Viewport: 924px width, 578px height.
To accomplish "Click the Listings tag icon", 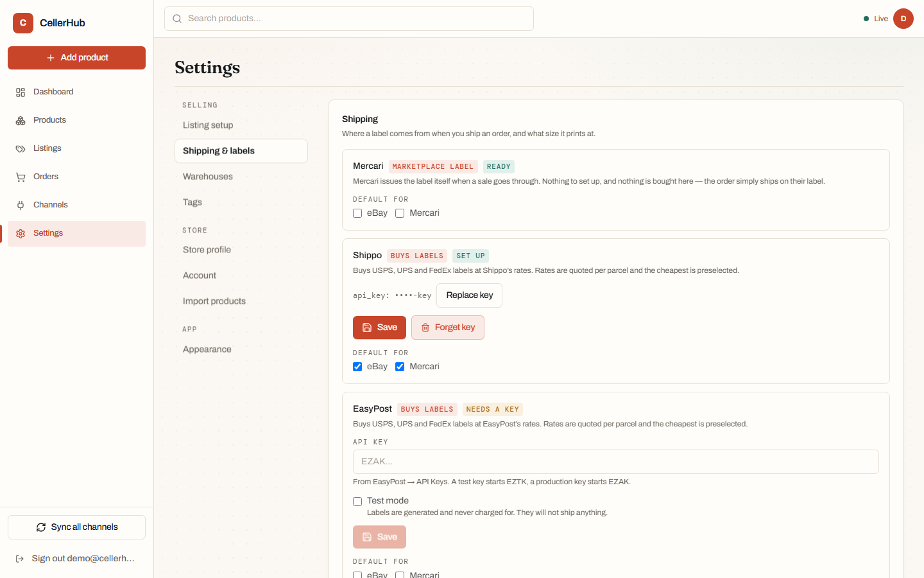I will (x=21, y=149).
